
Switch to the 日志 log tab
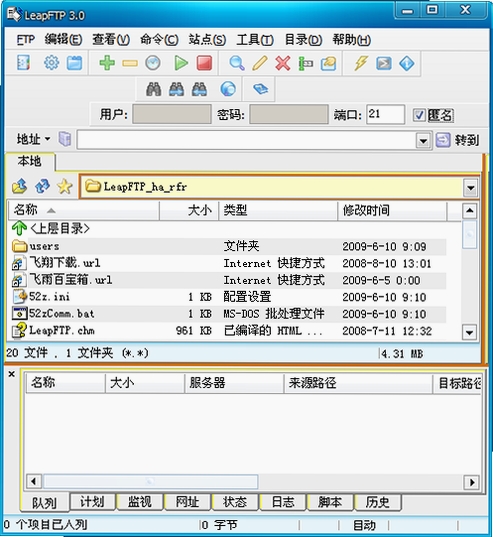pos(282,502)
